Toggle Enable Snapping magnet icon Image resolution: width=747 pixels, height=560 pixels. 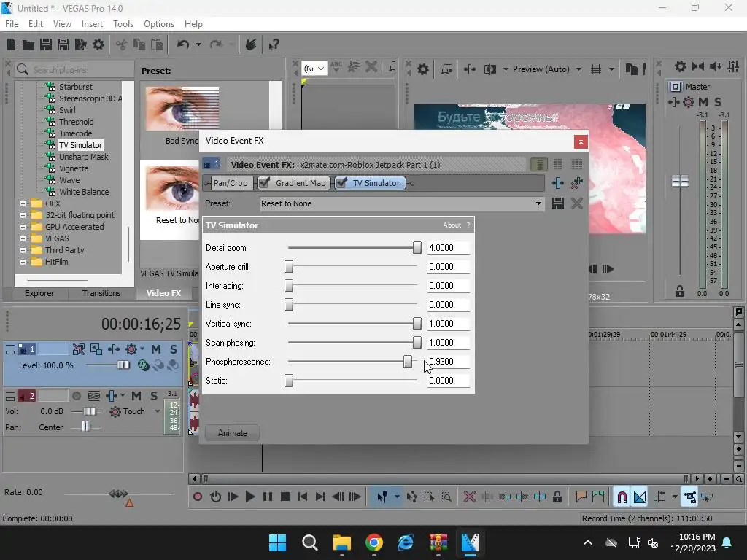(622, 497)
